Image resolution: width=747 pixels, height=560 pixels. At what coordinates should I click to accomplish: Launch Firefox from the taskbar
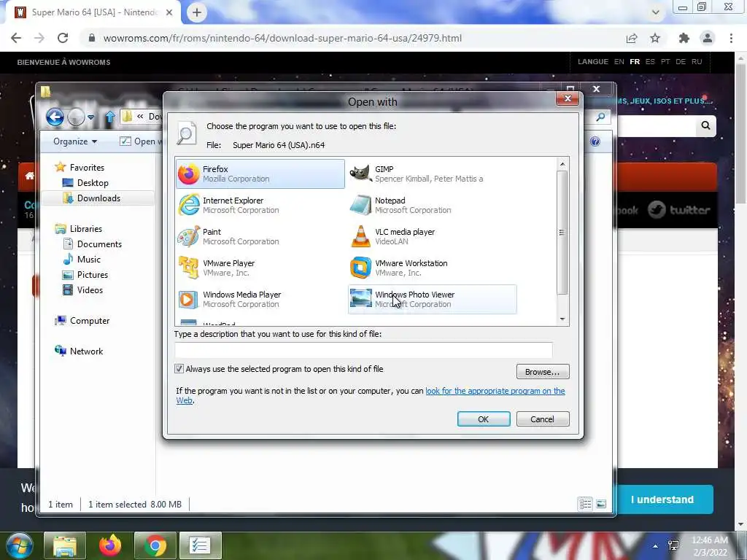pos(110,545)
